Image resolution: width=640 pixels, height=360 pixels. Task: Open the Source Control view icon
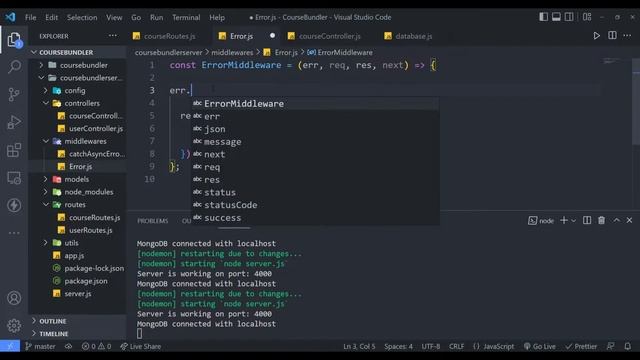[14, 94]
